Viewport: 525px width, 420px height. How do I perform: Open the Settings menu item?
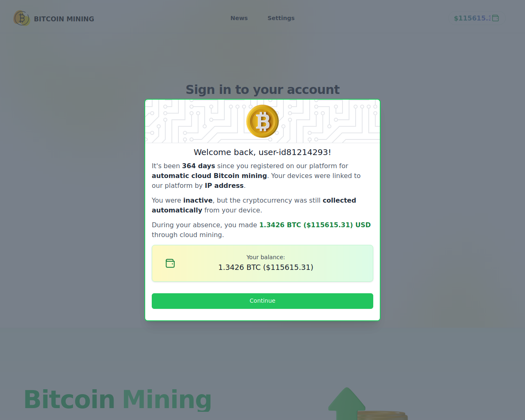281,18
